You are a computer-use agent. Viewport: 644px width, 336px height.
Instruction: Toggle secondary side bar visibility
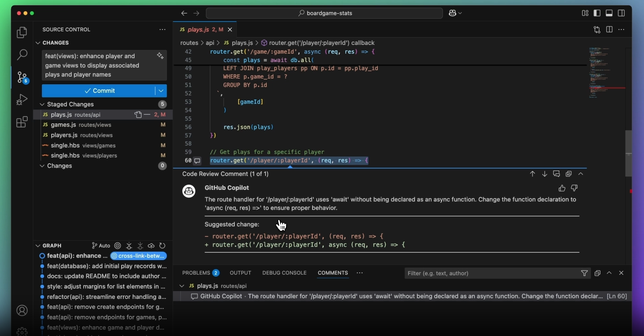(622, 13)
